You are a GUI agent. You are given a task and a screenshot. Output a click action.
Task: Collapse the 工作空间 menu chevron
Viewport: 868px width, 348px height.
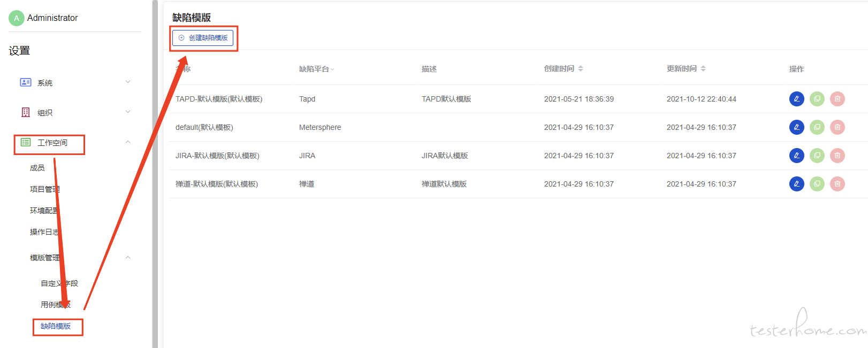point(128,142)
